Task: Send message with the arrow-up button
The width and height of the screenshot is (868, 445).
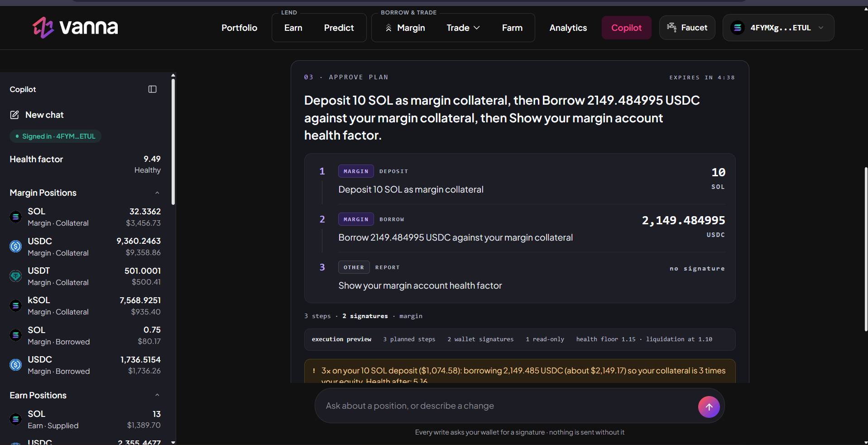Action: (709, 407)
